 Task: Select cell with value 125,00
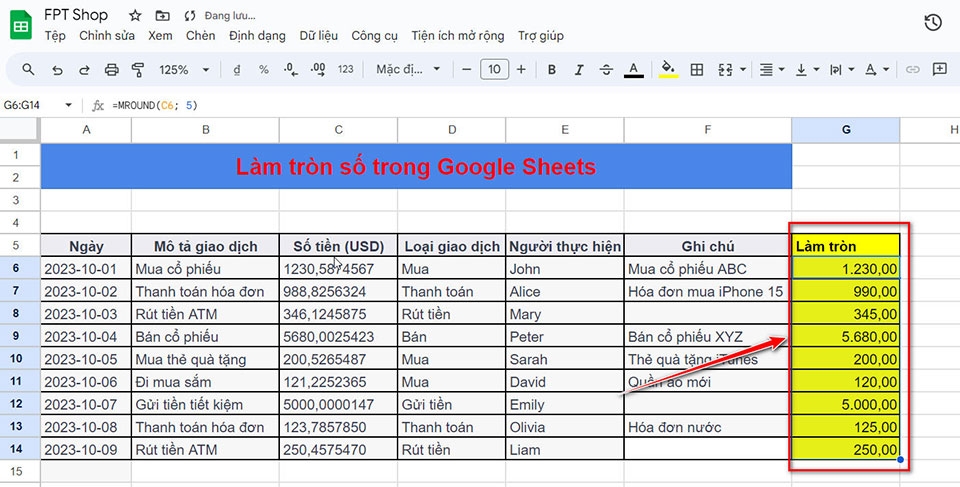[846, 427]
